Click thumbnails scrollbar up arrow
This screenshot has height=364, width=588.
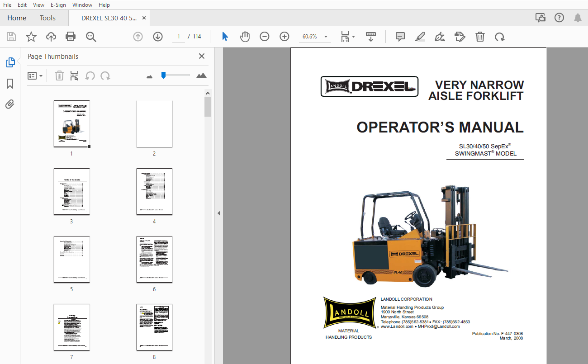(208, 93)
